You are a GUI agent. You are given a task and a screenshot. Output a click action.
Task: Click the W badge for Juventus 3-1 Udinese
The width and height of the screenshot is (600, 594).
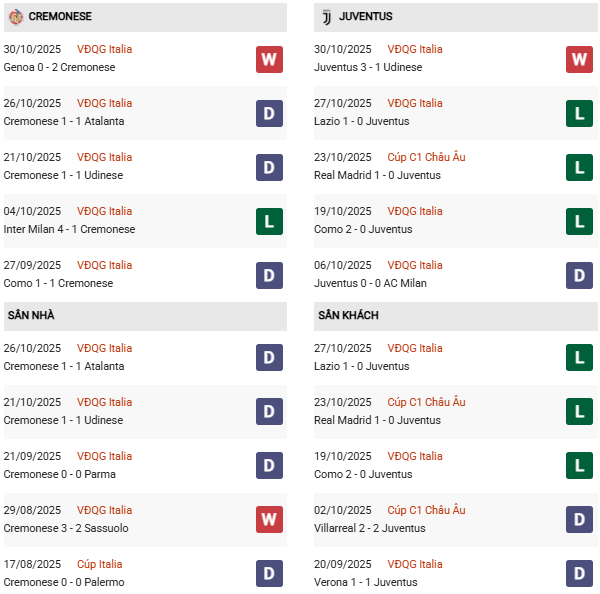coord(579,59)
